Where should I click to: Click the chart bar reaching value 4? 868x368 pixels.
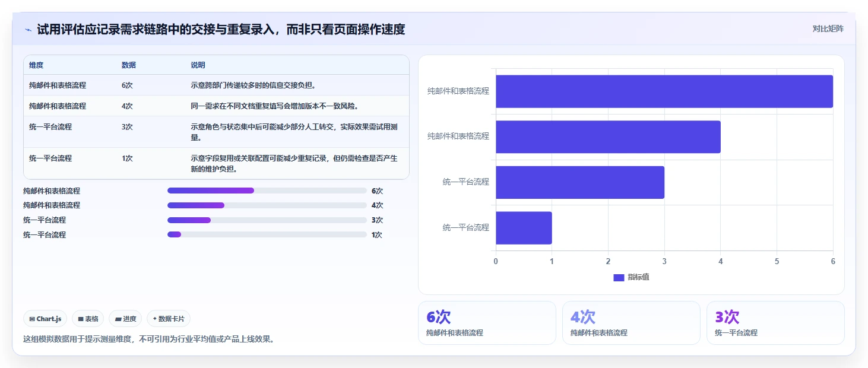pyautogui.click(x=609, y=137)
